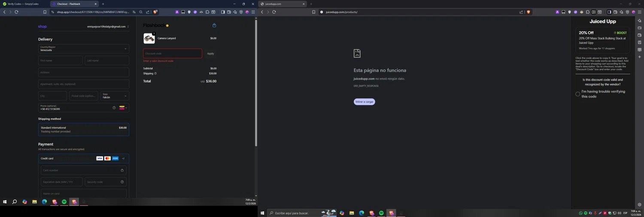644x217 pixels.
Task: Go back in the left browser window
Action: tap(4, 12)
